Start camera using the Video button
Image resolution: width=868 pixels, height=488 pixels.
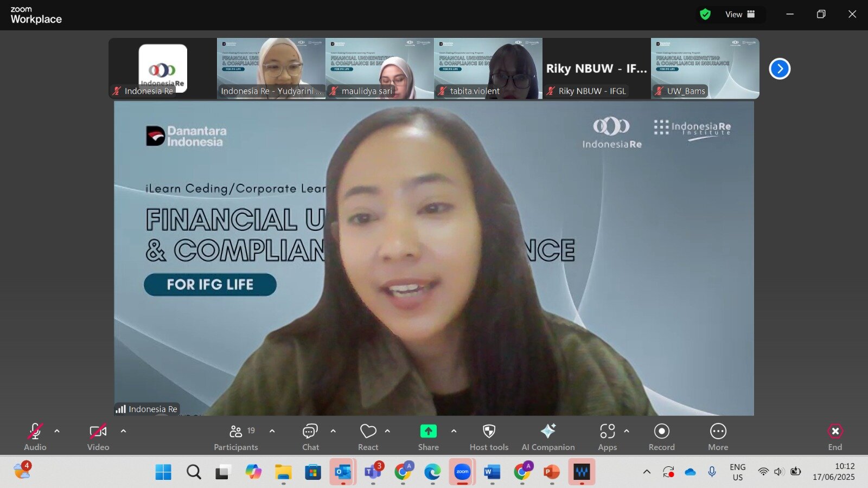(98, 436)
